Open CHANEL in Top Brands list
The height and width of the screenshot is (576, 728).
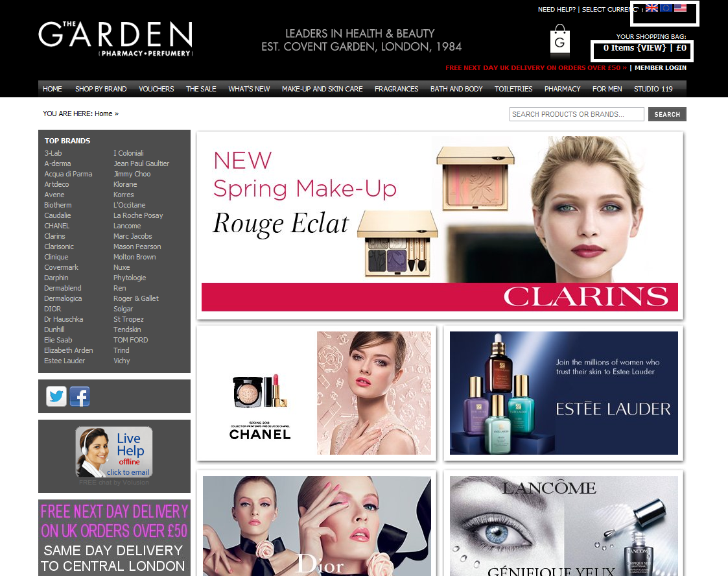(x=56, y=226)
